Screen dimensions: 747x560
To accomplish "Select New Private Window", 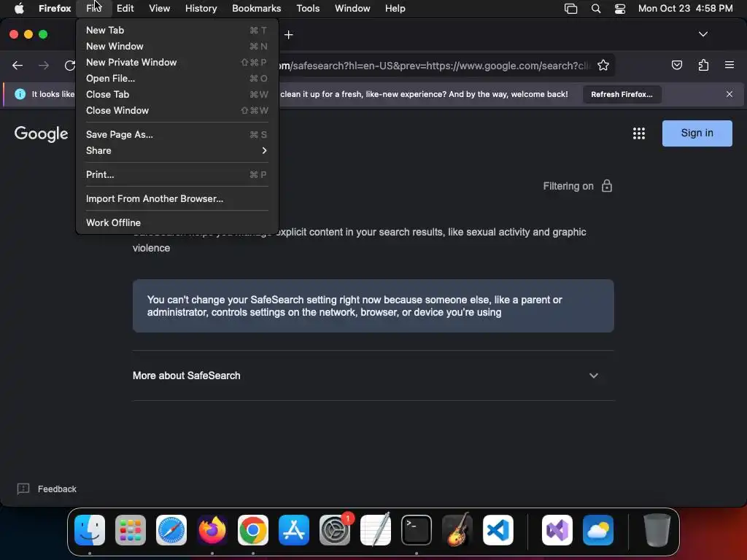I will tap(177, 63).
